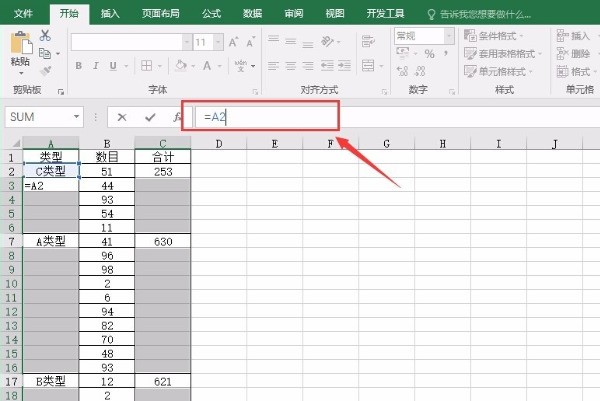This screenshot has height=401, width=600.
Task: Toggle italic formatting
Action: 97,66
